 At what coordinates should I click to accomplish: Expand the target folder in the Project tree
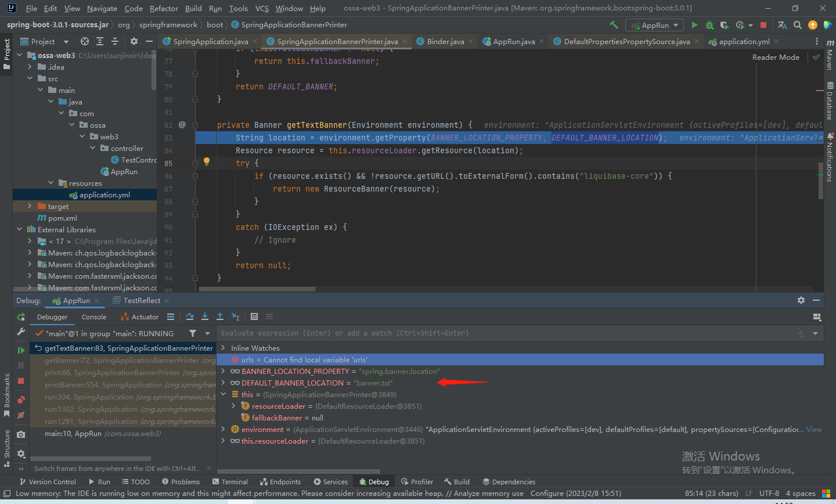(x=30, y=206)
